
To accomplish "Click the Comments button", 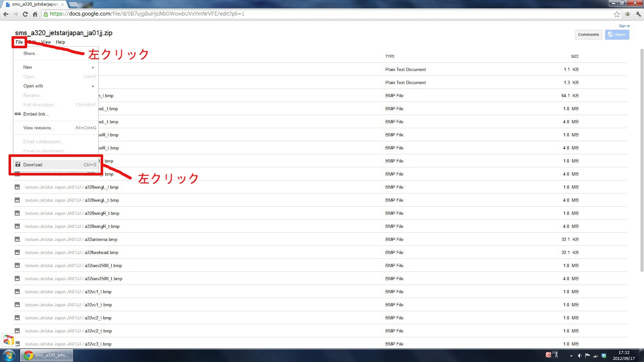I will click(589, 35).
